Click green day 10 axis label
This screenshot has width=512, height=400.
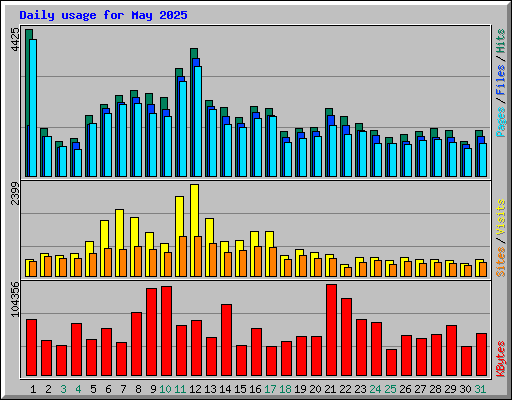click(x=165, y=389)
